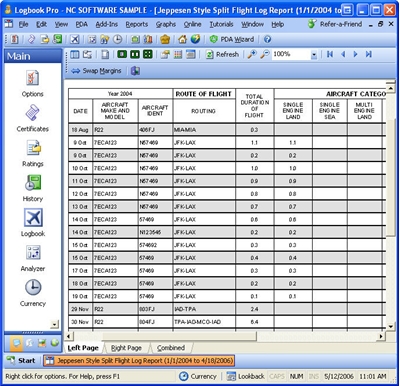This screenshot has height=386, width=400.
Task: Click the horizontal scrollbar left arrow
Action: (x=68, y=336)
